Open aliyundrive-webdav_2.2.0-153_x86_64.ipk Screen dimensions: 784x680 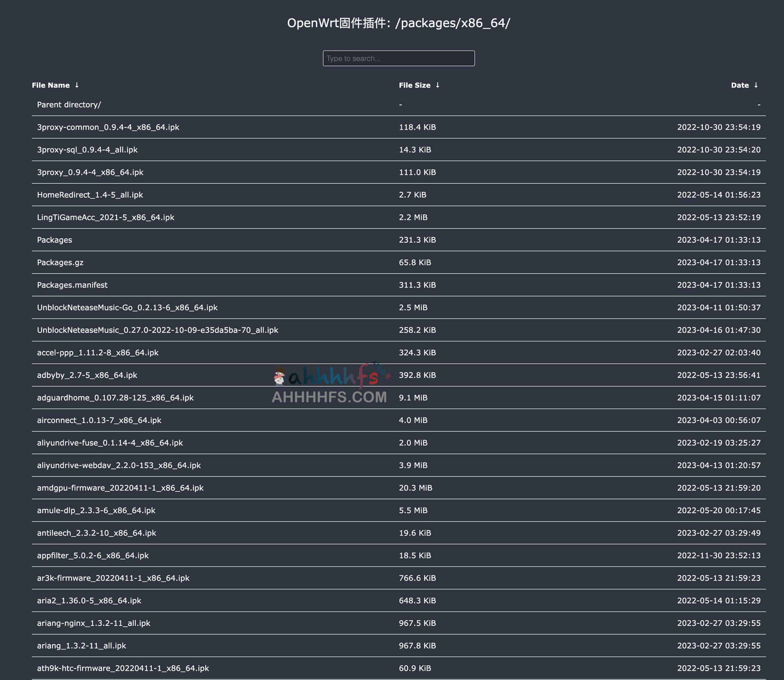coord(119,465)
